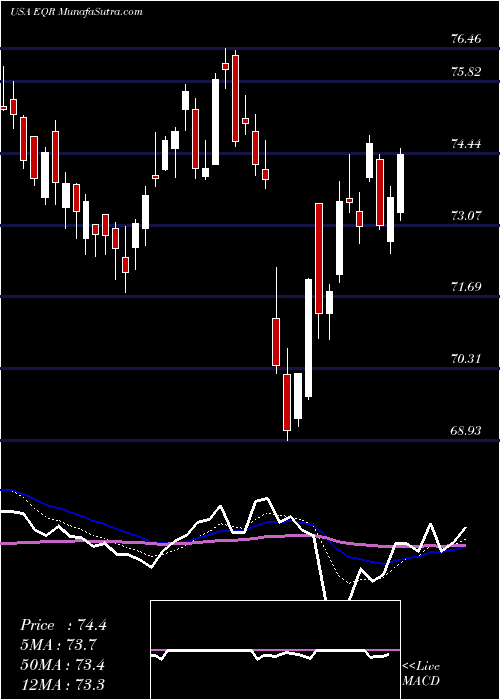Screen dimensions: 500x700
Task: Select the 76.46 price level label
Action: point(466,38)
